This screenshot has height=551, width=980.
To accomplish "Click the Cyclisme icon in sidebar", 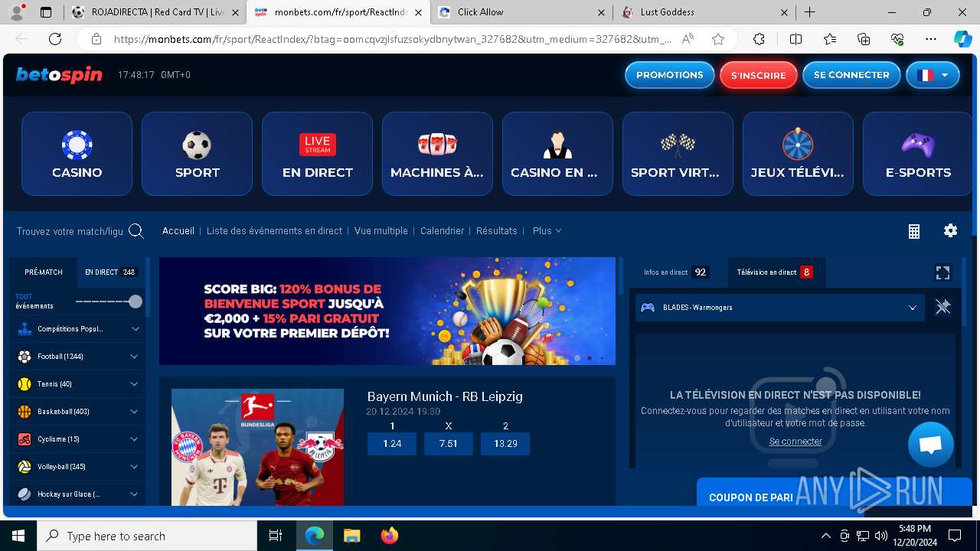I will tap(24, 439).
